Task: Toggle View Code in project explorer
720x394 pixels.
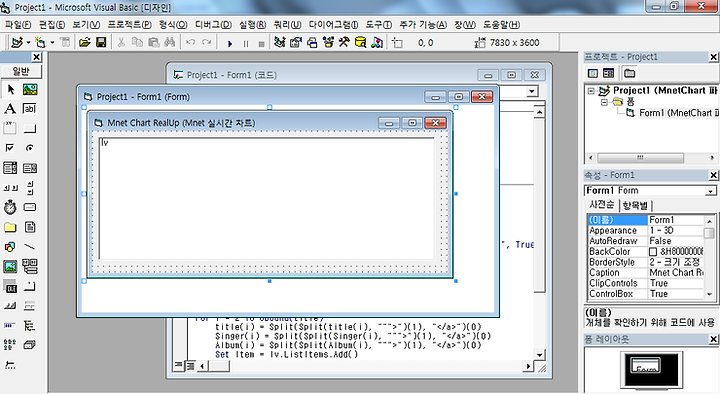Action: point(593,73)
